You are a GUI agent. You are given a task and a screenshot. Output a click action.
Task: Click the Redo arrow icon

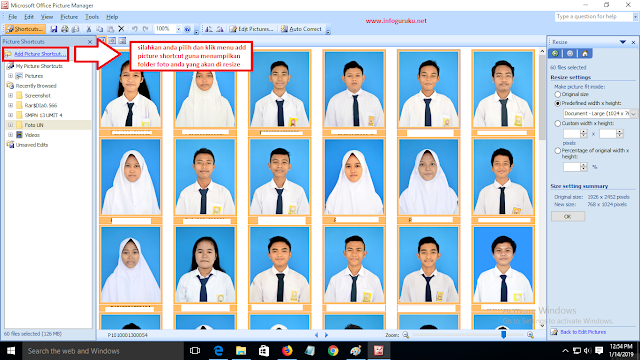(145, 29)
